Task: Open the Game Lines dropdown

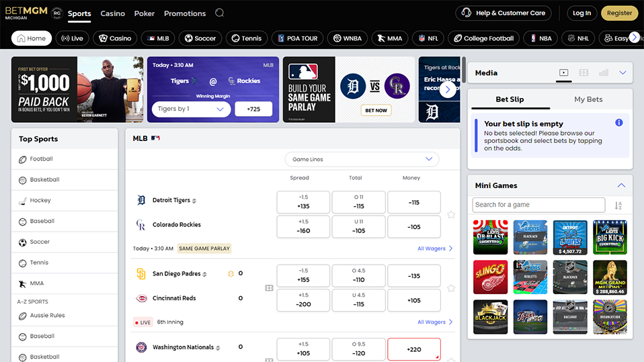Action: [362, 159]
